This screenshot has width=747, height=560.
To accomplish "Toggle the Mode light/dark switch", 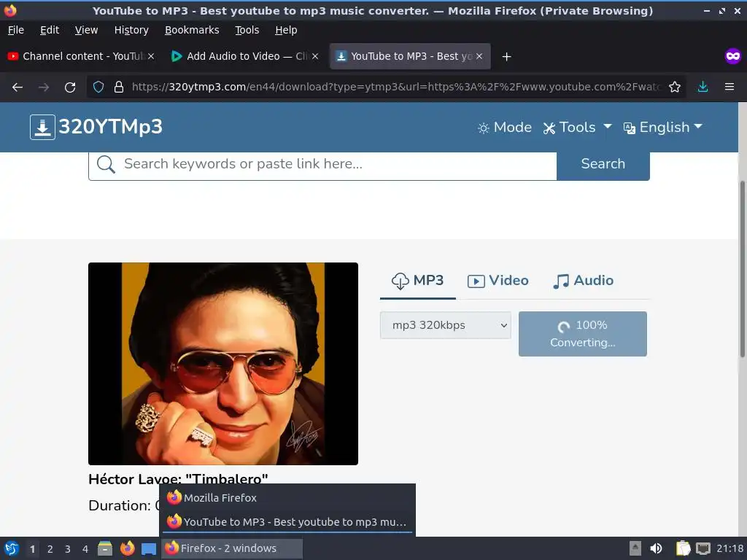I will click(504, 127).
